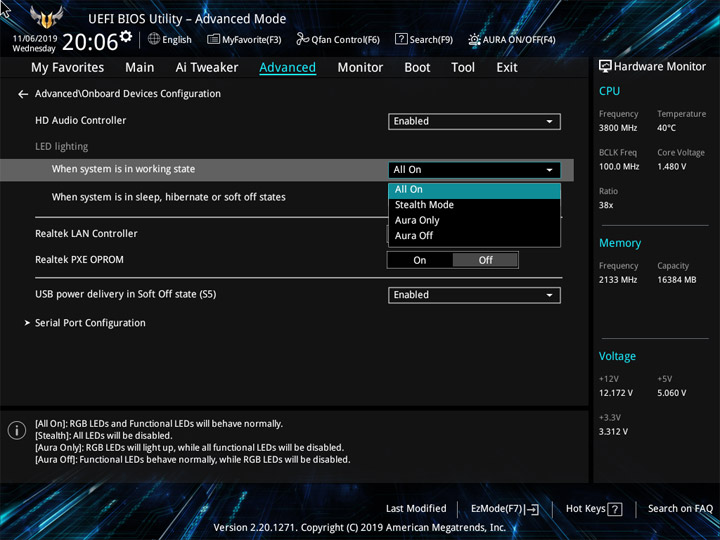The width and height of the screenshot is (720, 540).
Task: Click the EzMode switch arrow icon
Action: tap(532, 509)
